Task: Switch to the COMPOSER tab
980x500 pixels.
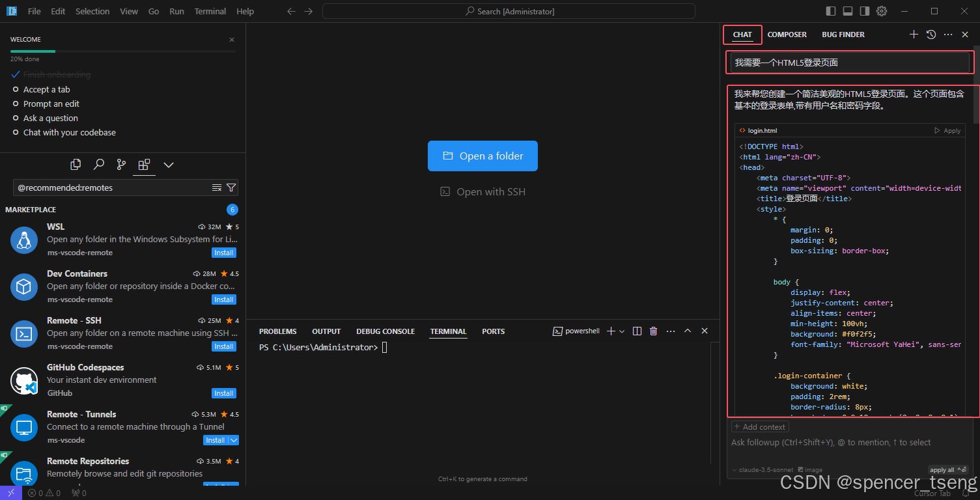Action: click(x=787, y=35)
